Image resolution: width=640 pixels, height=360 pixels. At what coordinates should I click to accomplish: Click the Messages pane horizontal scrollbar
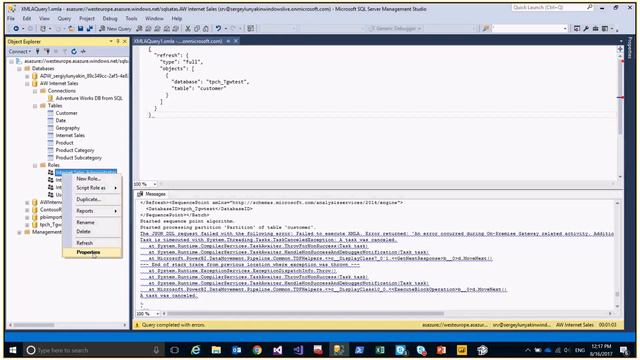pyautogui.click(x=305, y=313)
